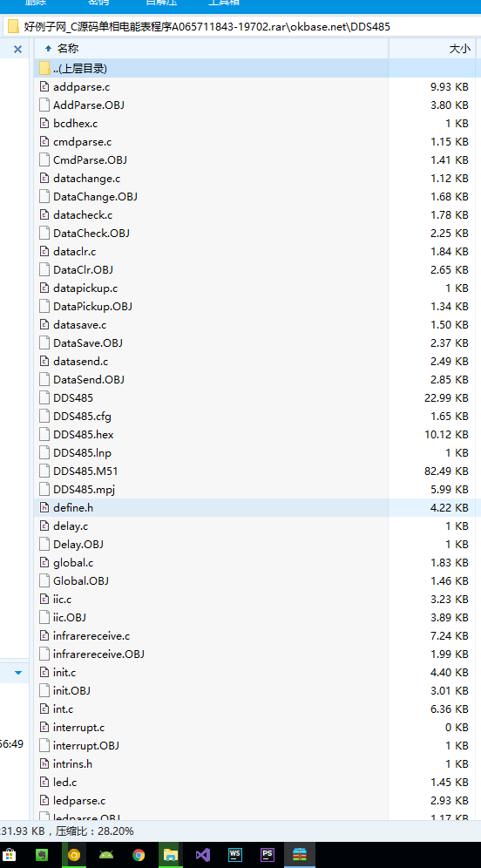481x868 pixels.
Task: Switch to WebStorm in the taskbar
Action: [x=235, y=855]
